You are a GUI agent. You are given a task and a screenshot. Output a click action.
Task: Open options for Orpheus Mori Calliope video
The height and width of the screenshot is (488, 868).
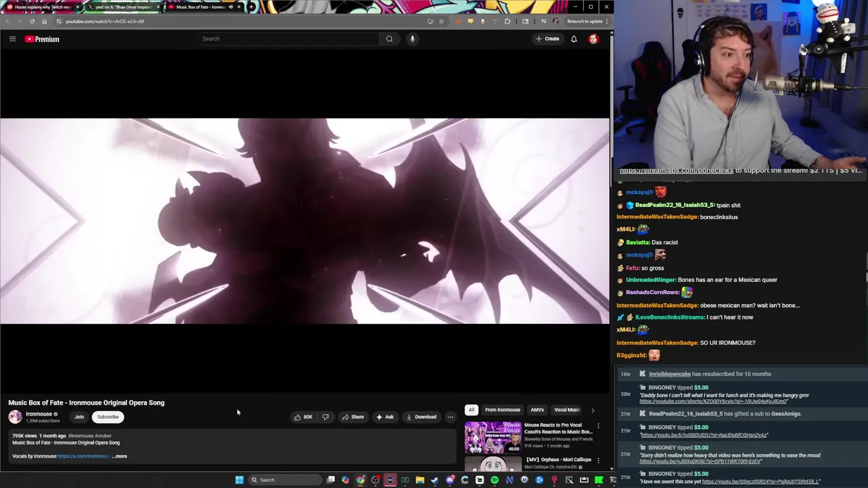coord(598,461)
